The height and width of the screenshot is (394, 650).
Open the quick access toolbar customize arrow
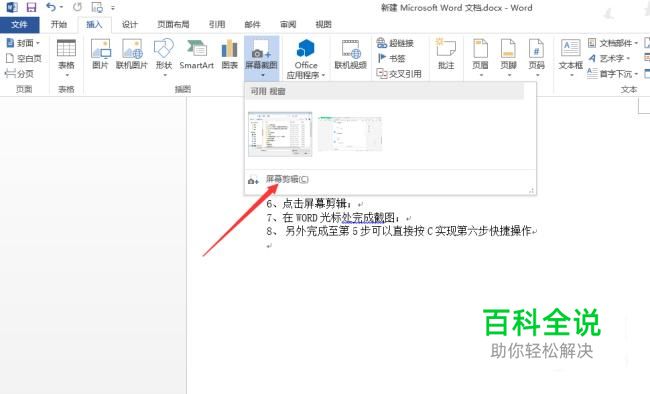click(x=113, y=8)
